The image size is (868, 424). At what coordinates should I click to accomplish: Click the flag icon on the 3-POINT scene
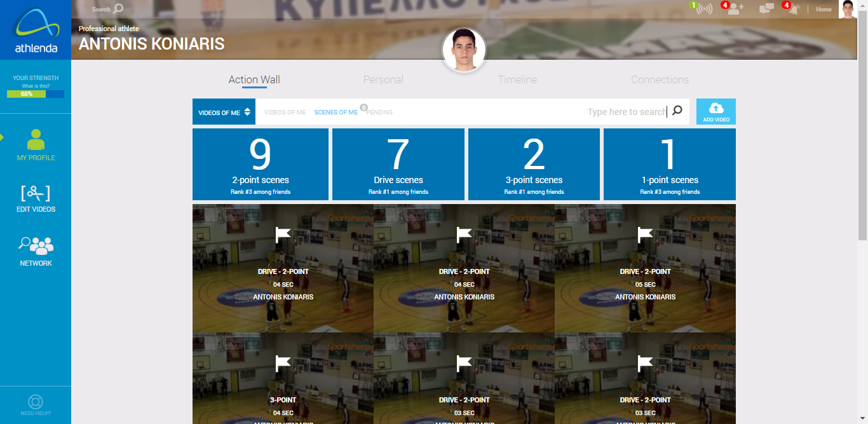(283, 364)
